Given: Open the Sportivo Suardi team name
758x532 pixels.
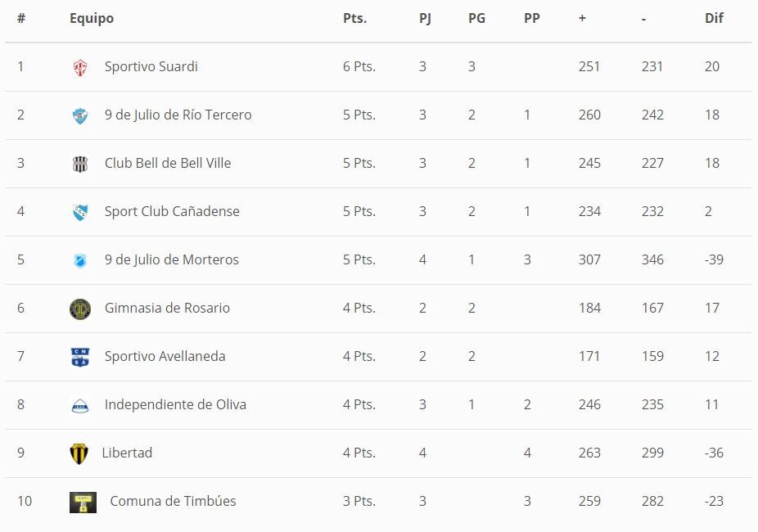Looking at the screenshot, I should point(151,66).
